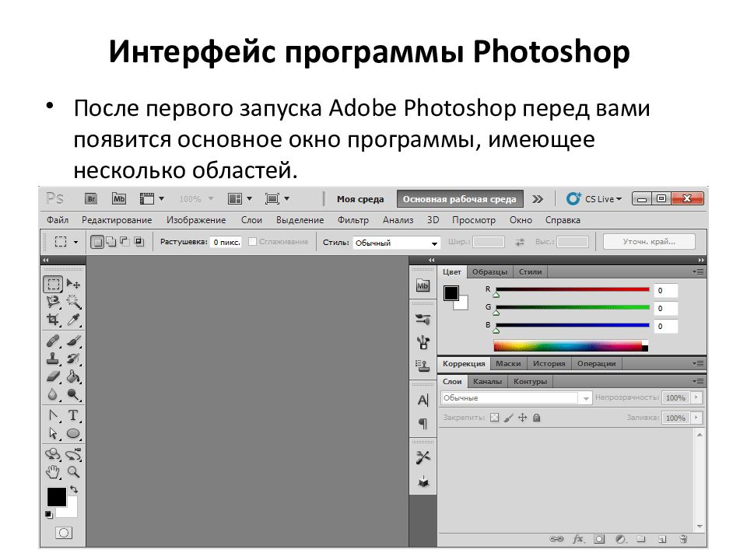747x560 pixels.
Task: Choose the Paint Bucket tool
Action: point(73,376)
